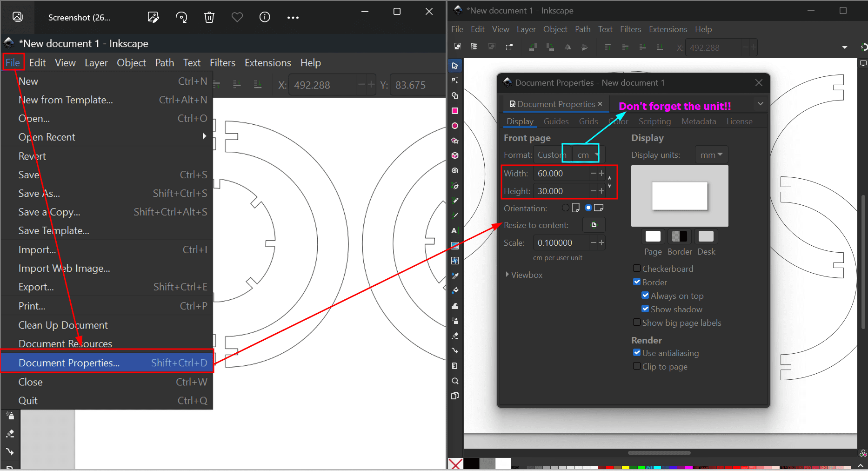Viewport: 868px width, 471px height.
Task: Select the 3D Box tool
Action: pyautogui.click(x=455, y=155)
